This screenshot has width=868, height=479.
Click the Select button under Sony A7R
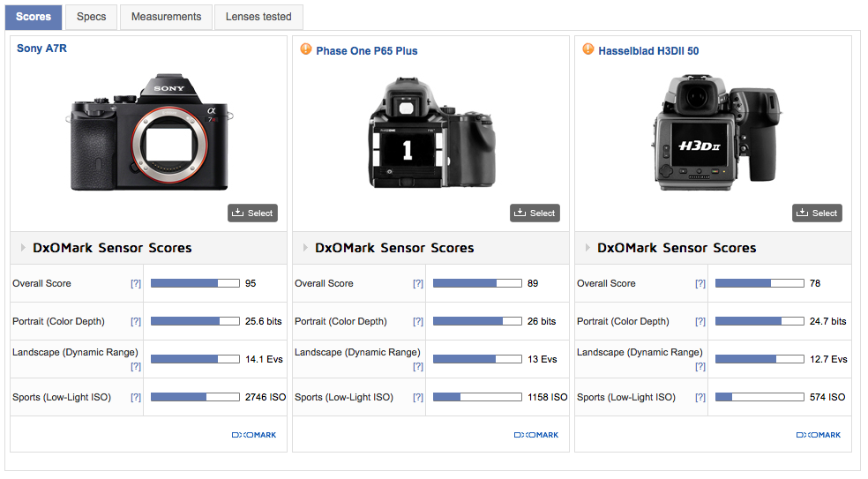252,213
